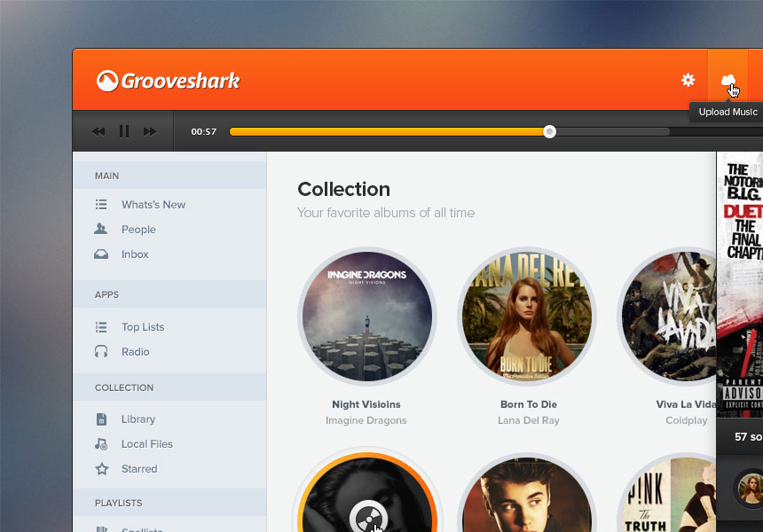Image resolution: width=763 pixels, height=532 pixels.
Task: Click the Upload Music cloud icon
Action: coord(728,80)
